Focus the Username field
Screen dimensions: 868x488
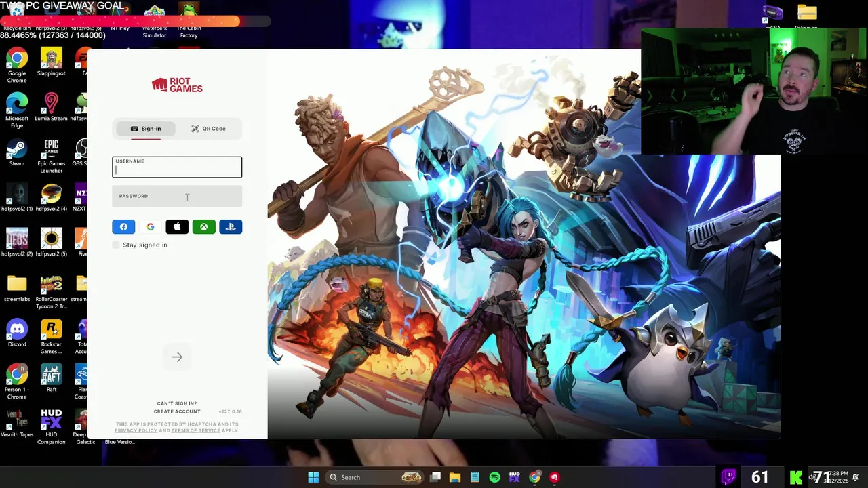pos(177,167)
